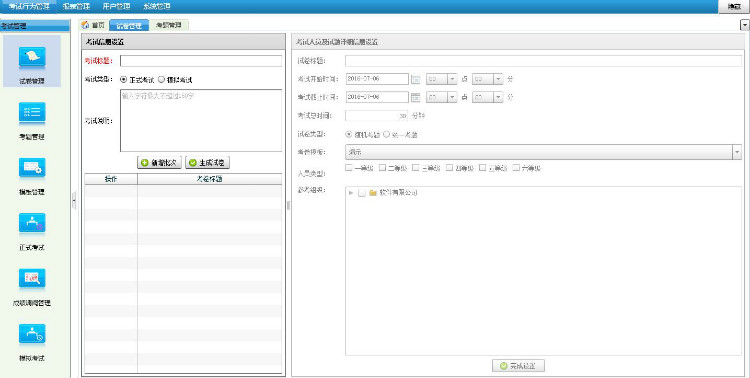The height and width of the screenshot is (378, 750).
Task: Choose the 随机考卷 random paper type radio
Action: (348, 134)
